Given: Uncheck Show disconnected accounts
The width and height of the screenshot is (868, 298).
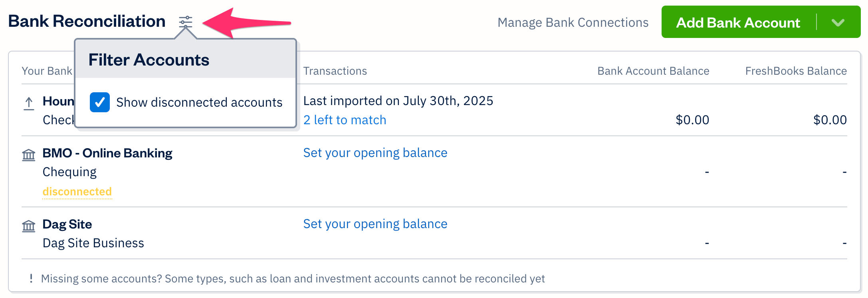Looking at the screenshot, I should (100, 102).
